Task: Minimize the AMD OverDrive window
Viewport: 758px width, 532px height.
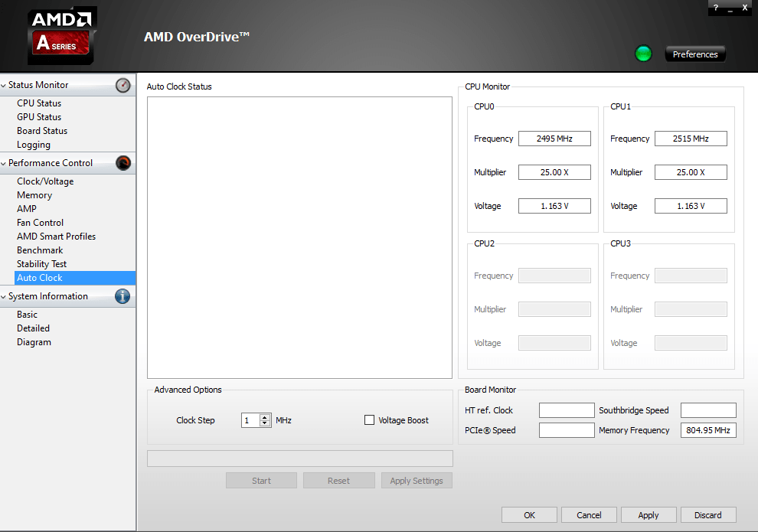Action: point(730,8)
